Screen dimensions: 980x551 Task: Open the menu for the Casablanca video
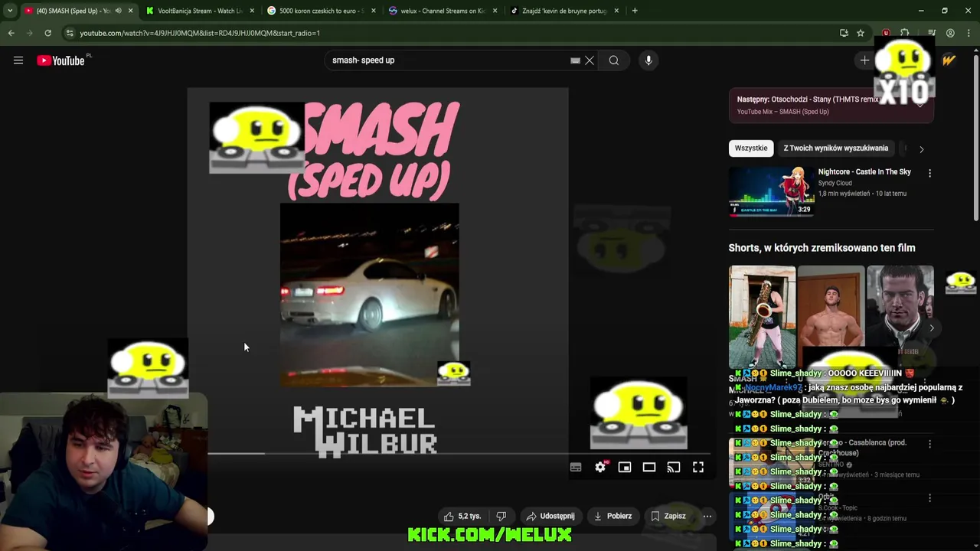[929, 444]
